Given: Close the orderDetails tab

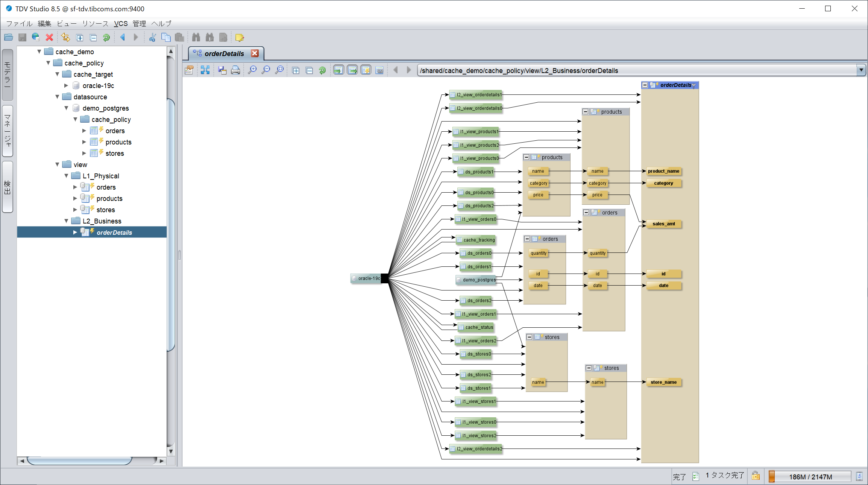Looking at the screenshot, I should 255,53.
